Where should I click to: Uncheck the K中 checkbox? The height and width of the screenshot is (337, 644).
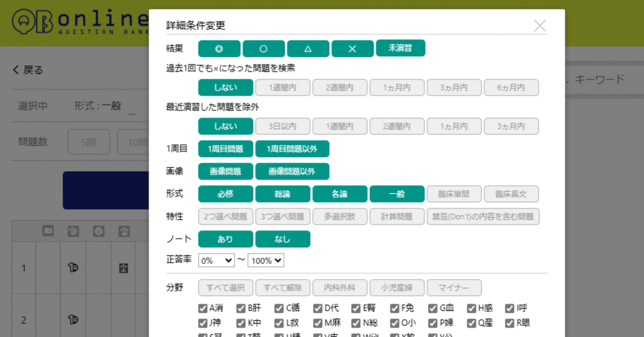click(241, 323)
